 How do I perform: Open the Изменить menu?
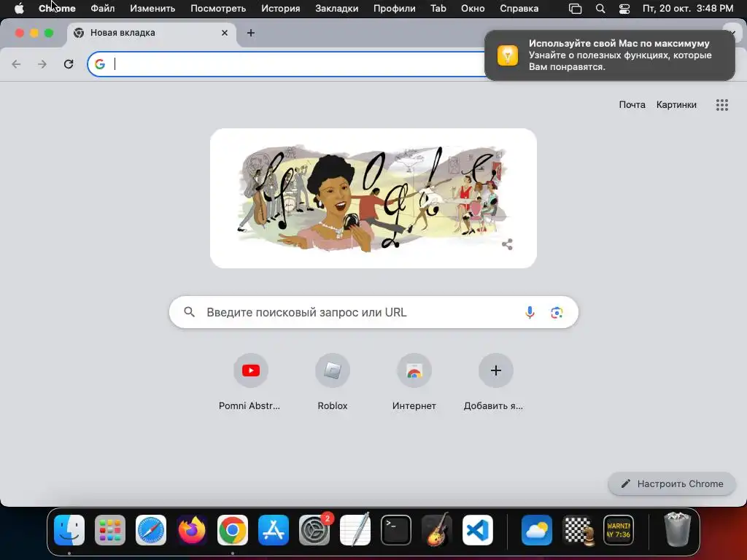152,9
